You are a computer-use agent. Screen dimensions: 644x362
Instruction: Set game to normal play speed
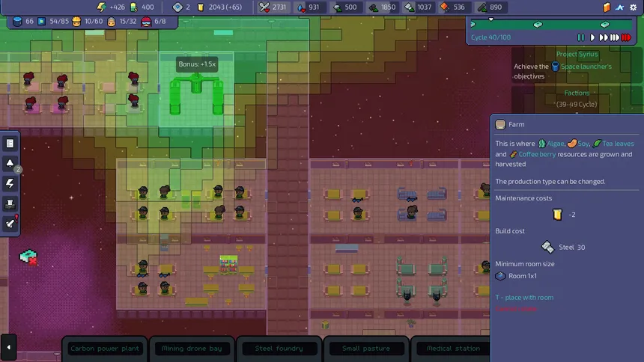pos(592,37)
